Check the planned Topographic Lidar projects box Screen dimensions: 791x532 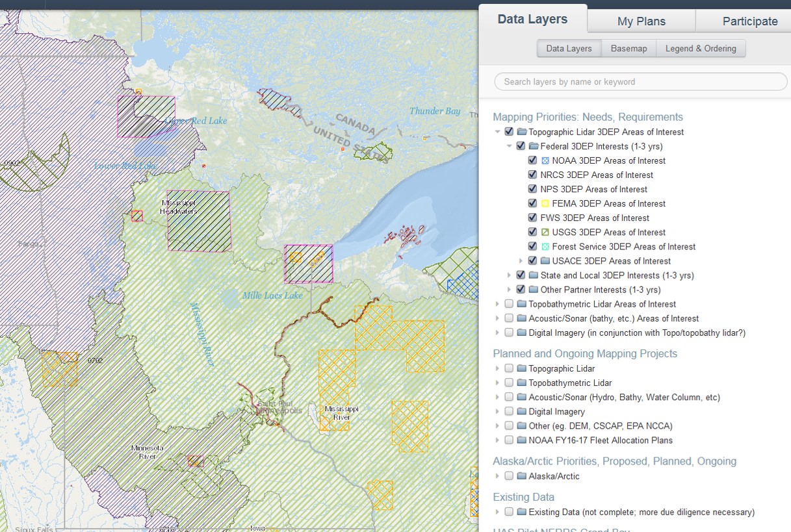click(509, 368)
